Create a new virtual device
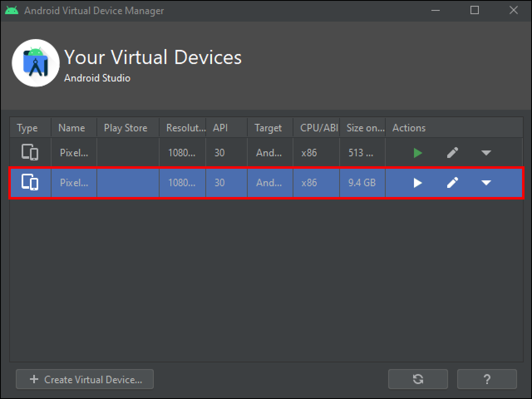The height and width of the screenshot is (399, 532). (x=84, y=379)
